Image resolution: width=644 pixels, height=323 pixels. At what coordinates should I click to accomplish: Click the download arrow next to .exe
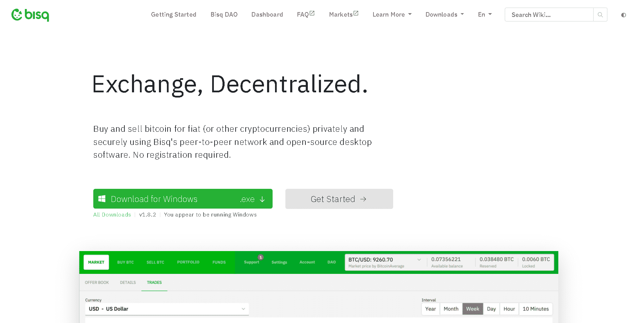coord(262,199)
